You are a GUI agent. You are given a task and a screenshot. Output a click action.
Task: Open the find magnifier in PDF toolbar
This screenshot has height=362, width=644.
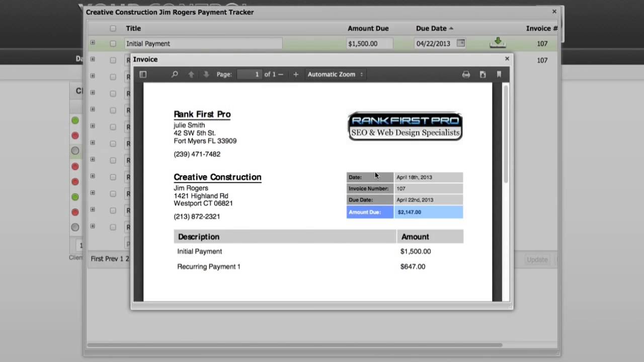175,74
